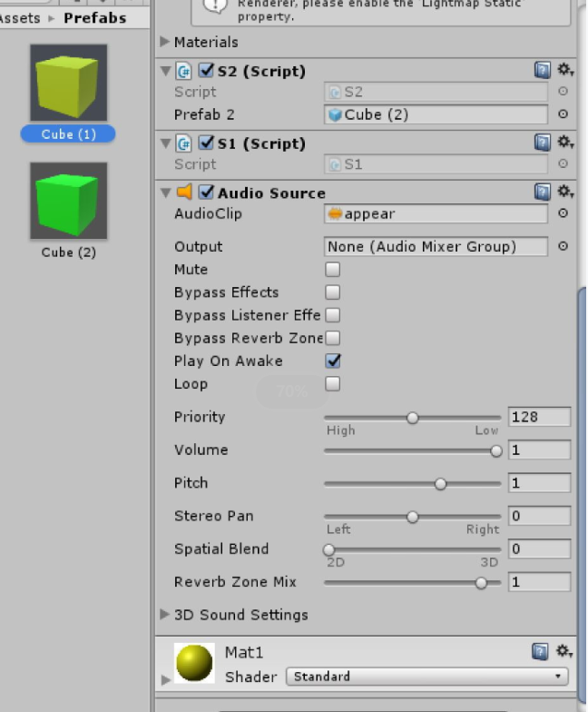Open help icon for S2 Script component
588x712 pixels.
pyautogui.click(x=543, y=71)
